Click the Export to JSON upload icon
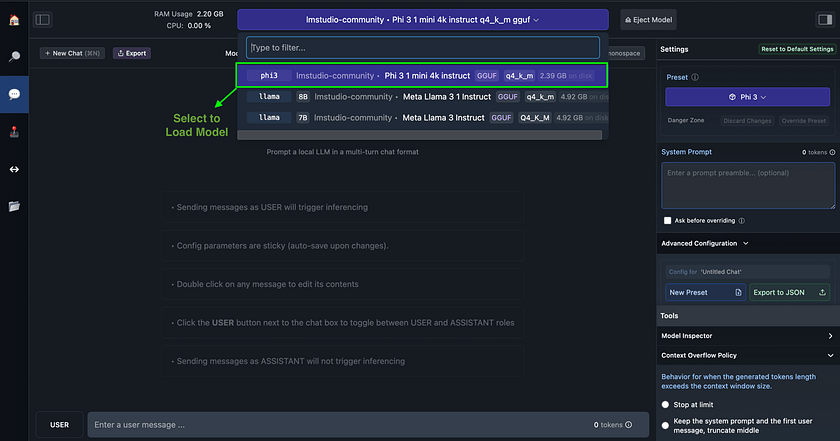Image resolution: width=840 pixels, height=441 pixels. pos(822,293)
